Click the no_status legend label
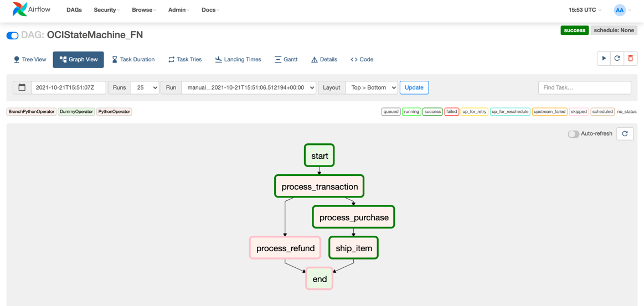The image size is (644, 306). click(x=626, y=112)
